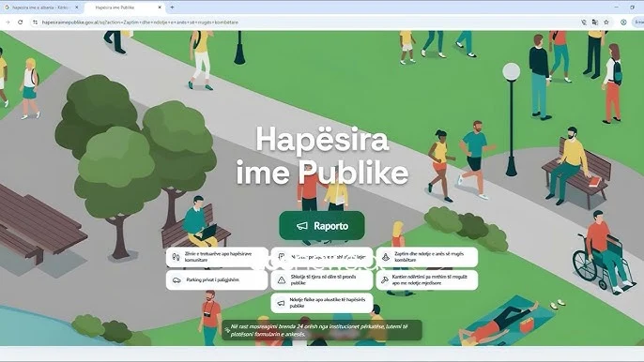This screenshot has width=644, height=362.
Task: Switch to the 'hapesira ime e albania' tab
Action: (x=41, y=8)
